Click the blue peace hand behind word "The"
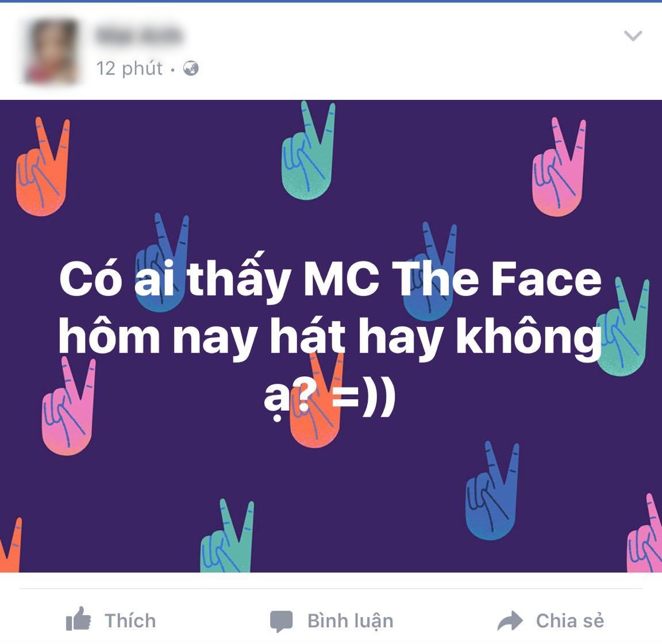The width and height of the screenshot is (662, 644). click(x=429, y=271)
